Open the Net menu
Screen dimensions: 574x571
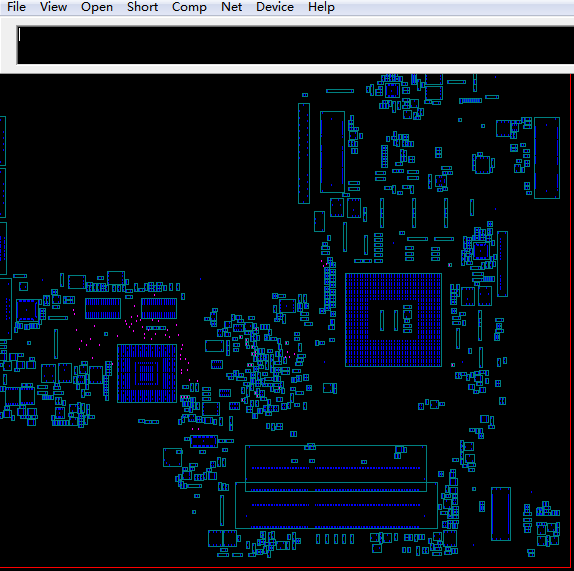[x=231, y=7]
